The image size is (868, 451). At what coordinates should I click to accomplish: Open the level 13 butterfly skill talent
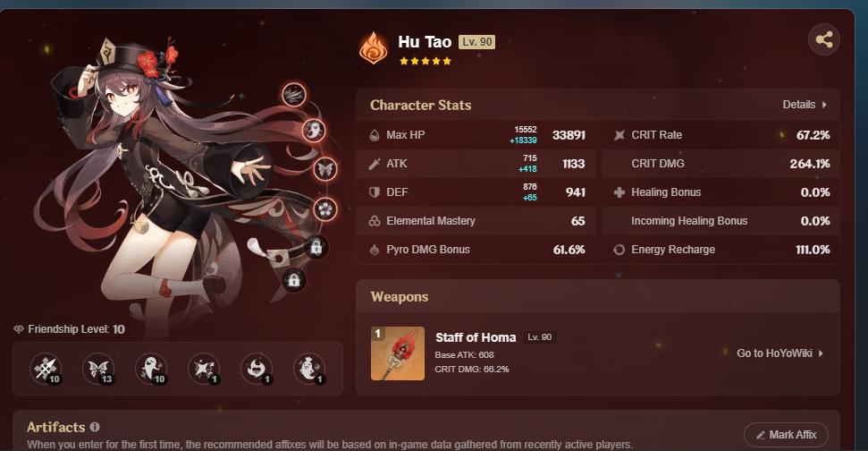(x=98, y=369)
